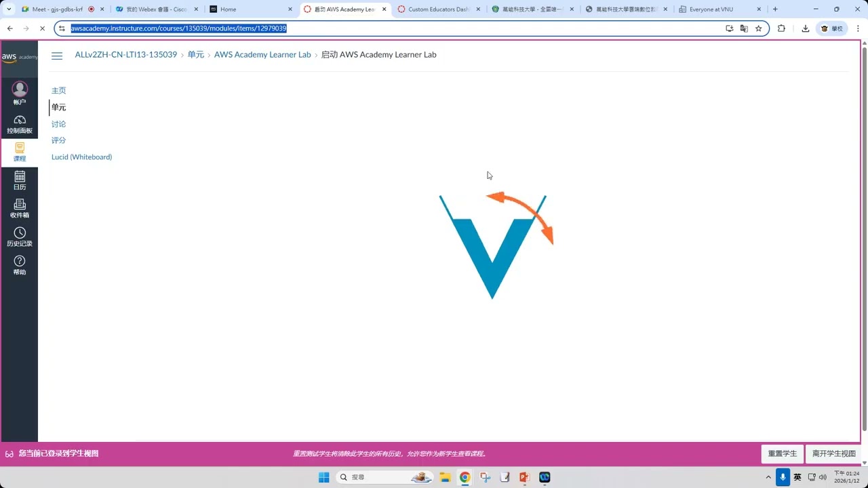Open the 讨论 course navigation link
868x488 pixels.
pos(59,124)
